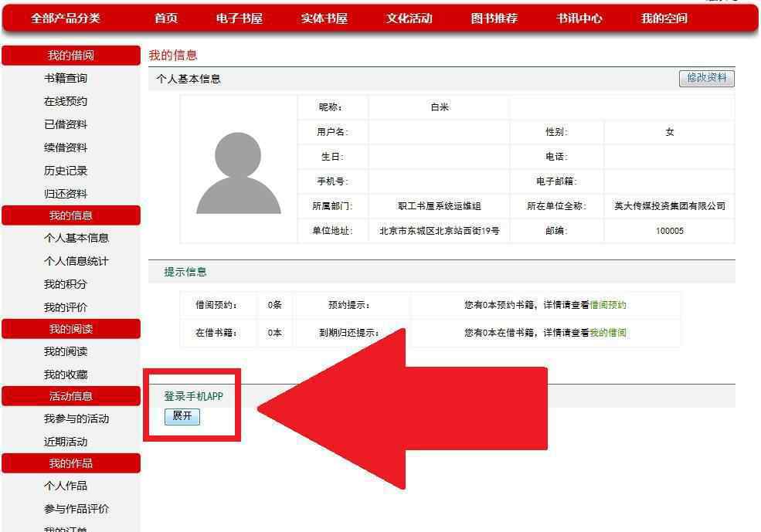Image resolution: width=761 pixels, height=532 pixels.
Task: Expand the 全部产品分类 category menu
Action: pyautogui.click(x=66, y=19)
